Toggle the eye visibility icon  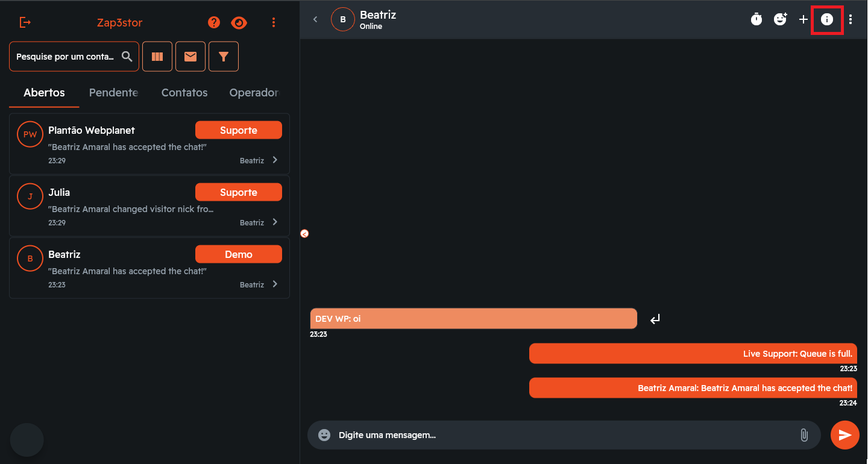point(239,23)
